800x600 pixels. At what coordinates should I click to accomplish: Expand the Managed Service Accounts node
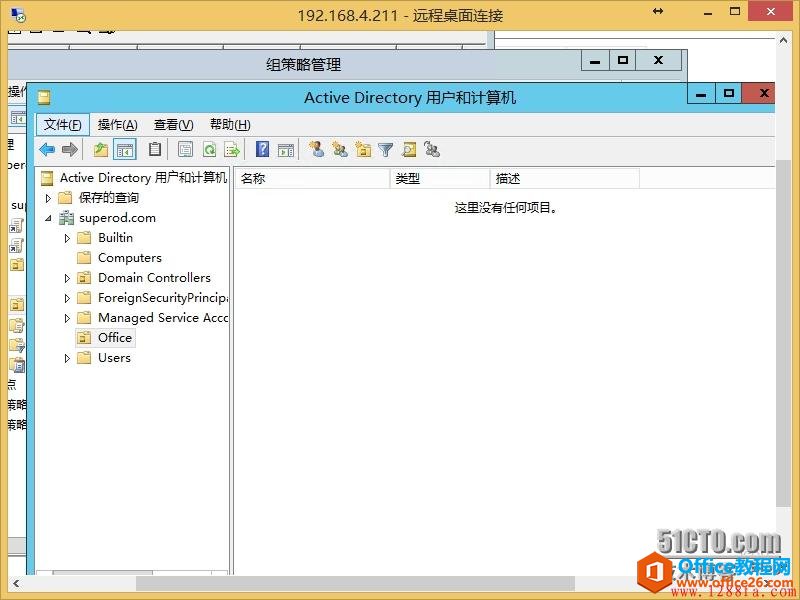tap(67, 318)
